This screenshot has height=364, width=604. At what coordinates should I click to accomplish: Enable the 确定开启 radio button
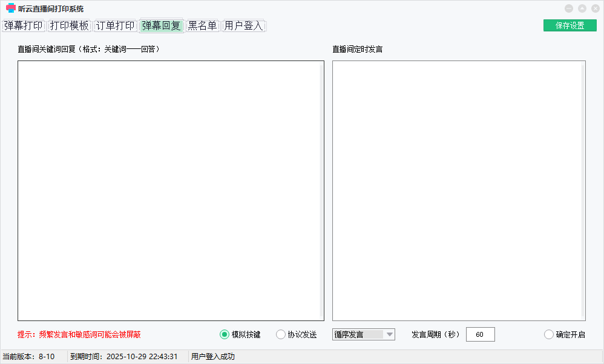[x=549, y=334]
